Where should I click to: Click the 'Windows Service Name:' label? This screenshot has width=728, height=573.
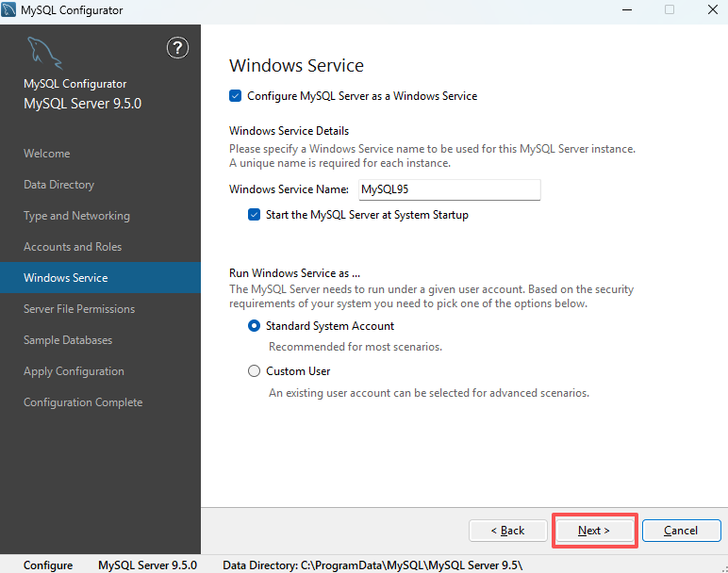(x=289, y=189)
